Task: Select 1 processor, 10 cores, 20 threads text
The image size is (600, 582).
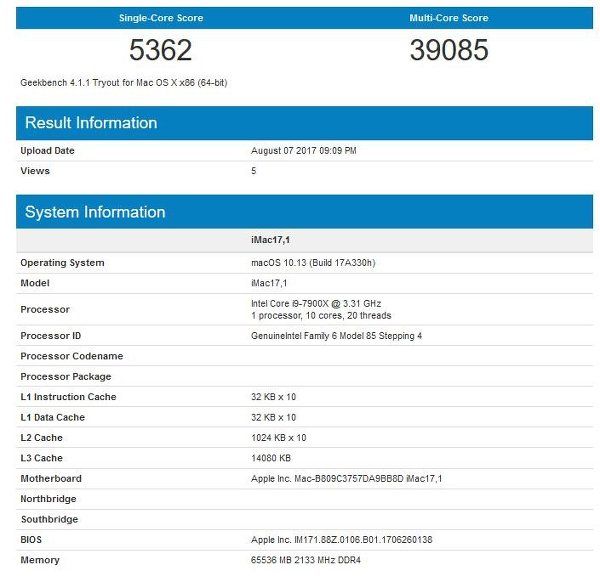Action: tap(321, 316)
